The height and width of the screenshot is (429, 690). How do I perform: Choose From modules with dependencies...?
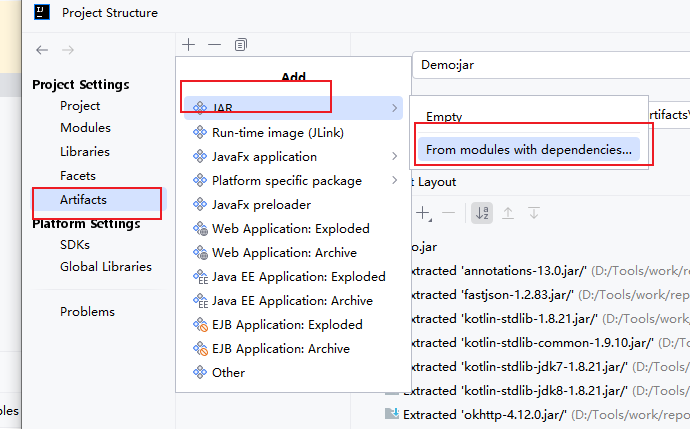(x=529, y=150)
